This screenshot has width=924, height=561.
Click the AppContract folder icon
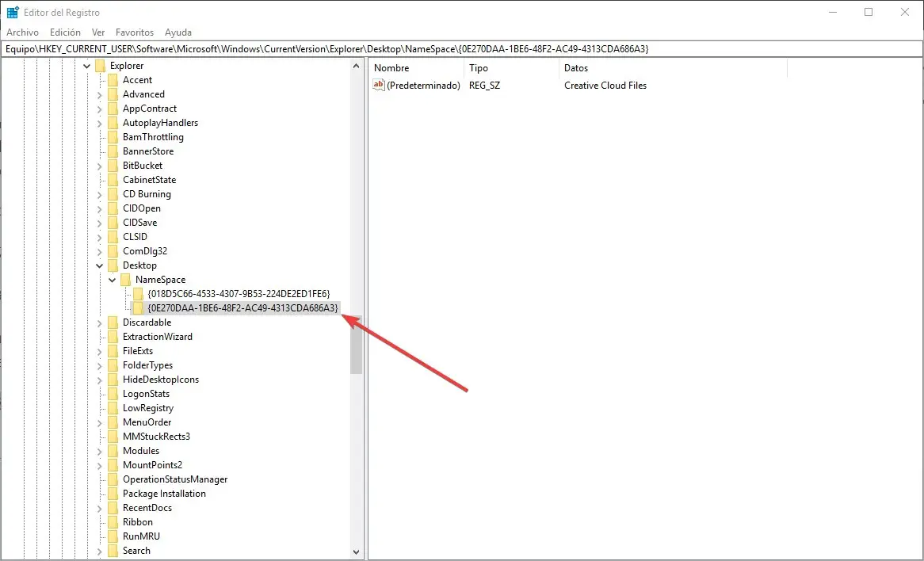point(113,109)
